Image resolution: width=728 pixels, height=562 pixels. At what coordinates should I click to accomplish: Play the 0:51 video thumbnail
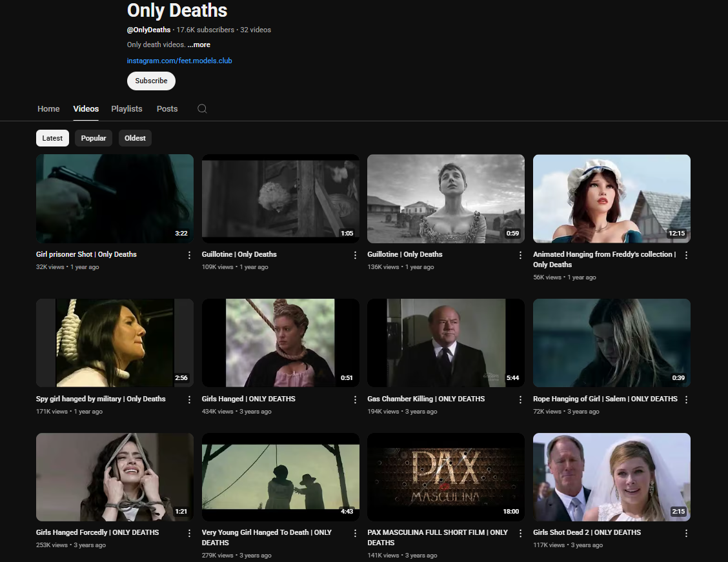pos(281,343)
